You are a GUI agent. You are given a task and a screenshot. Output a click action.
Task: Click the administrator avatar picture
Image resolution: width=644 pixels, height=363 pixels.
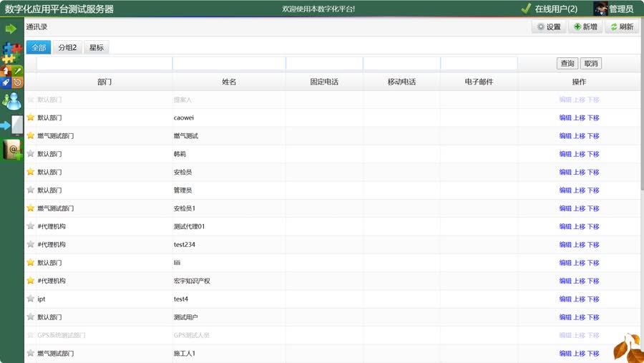coord(601,9)
